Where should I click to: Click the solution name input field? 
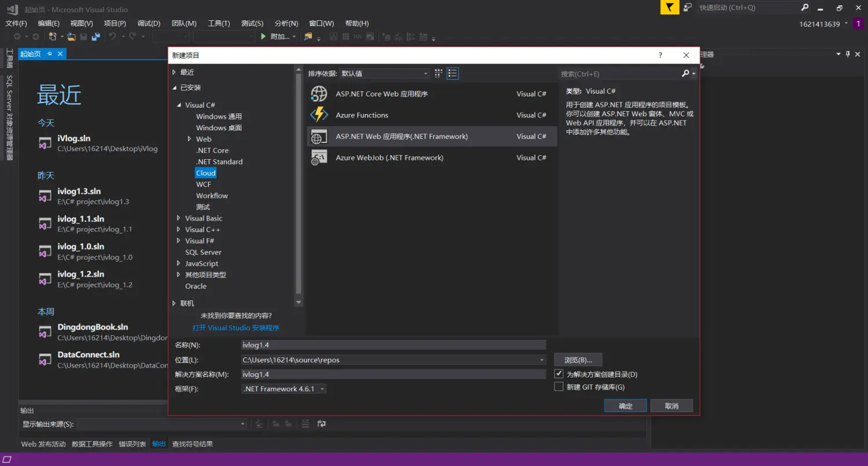[x=393, y=375]
